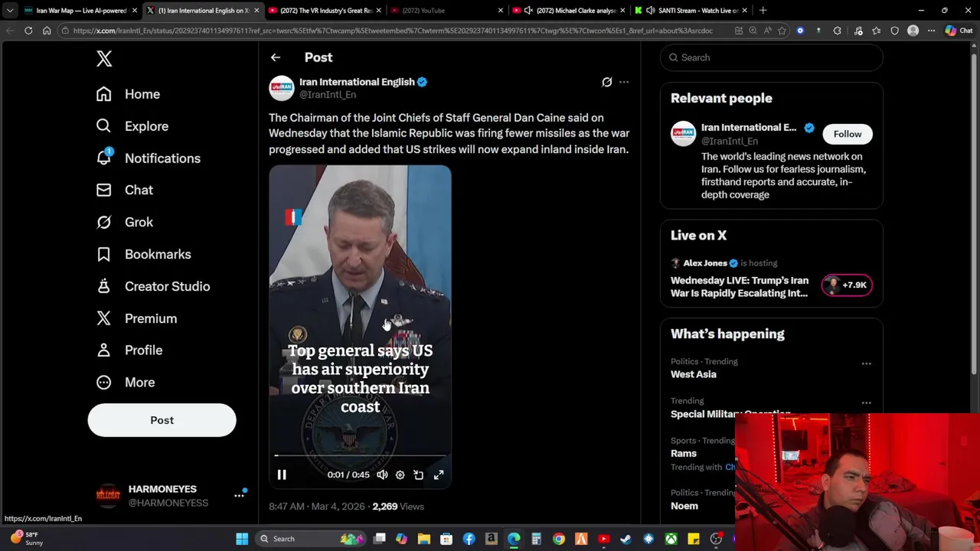Open your Profile

129,350
